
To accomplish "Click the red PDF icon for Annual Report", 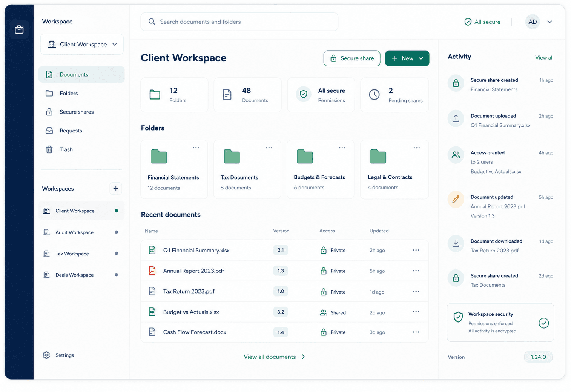I will tap(152, 271).
